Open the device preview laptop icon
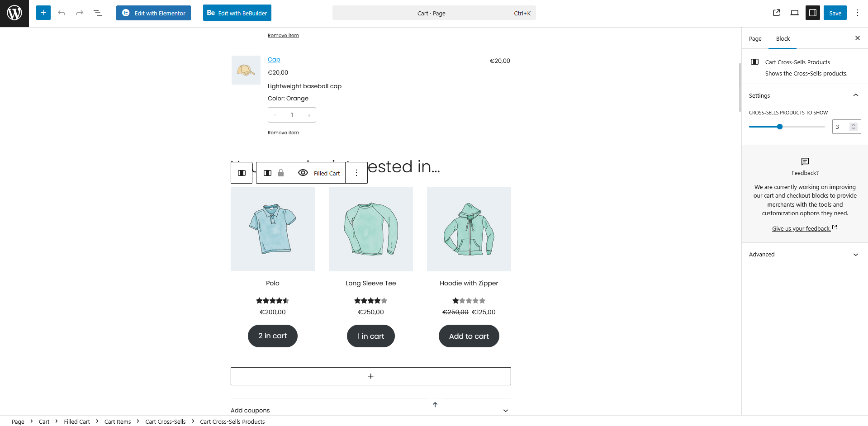The image size is (868, 426). point(795,13)
